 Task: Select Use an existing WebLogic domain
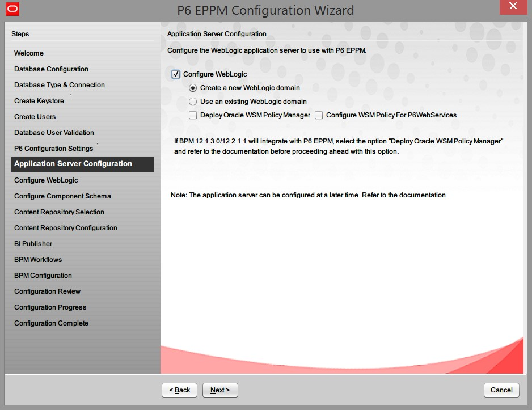tap(193, 102)
